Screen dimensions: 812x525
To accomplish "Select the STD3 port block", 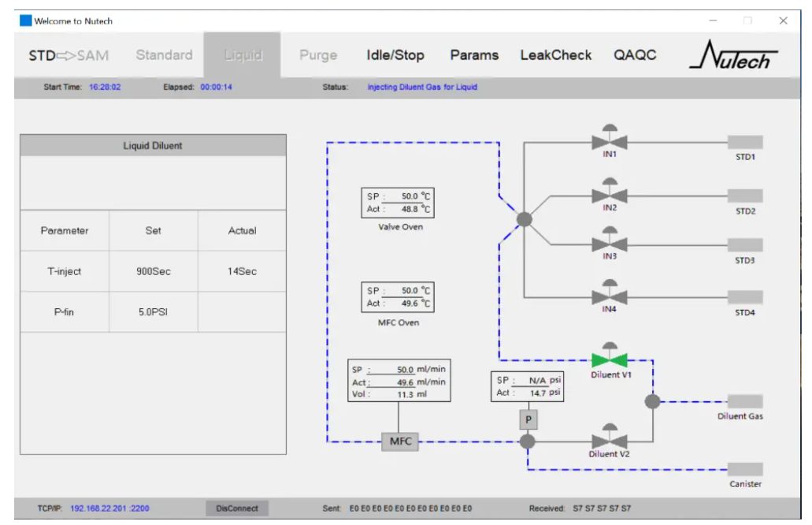I will coord(745,244).
